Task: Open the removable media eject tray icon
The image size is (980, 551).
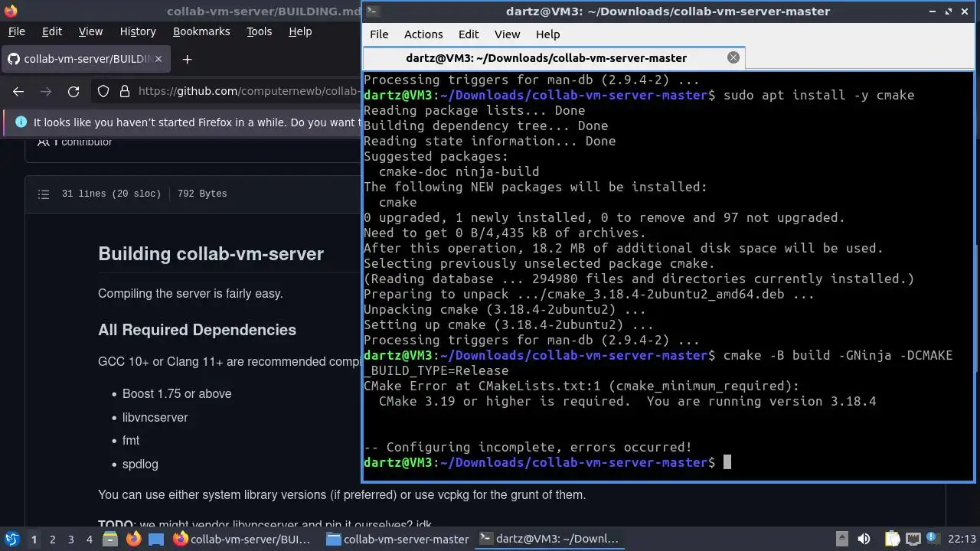Action: 841,539
